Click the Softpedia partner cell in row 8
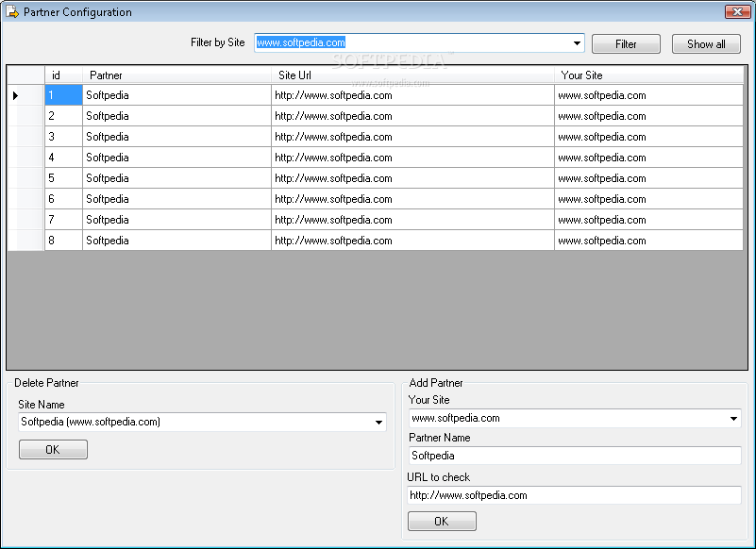 point(176,241)
